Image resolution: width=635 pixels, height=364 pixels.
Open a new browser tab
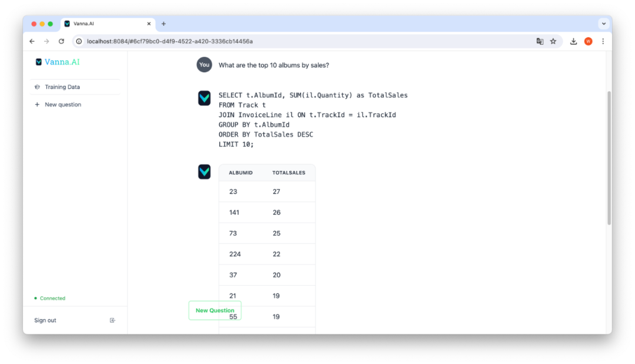pos(163,24)
